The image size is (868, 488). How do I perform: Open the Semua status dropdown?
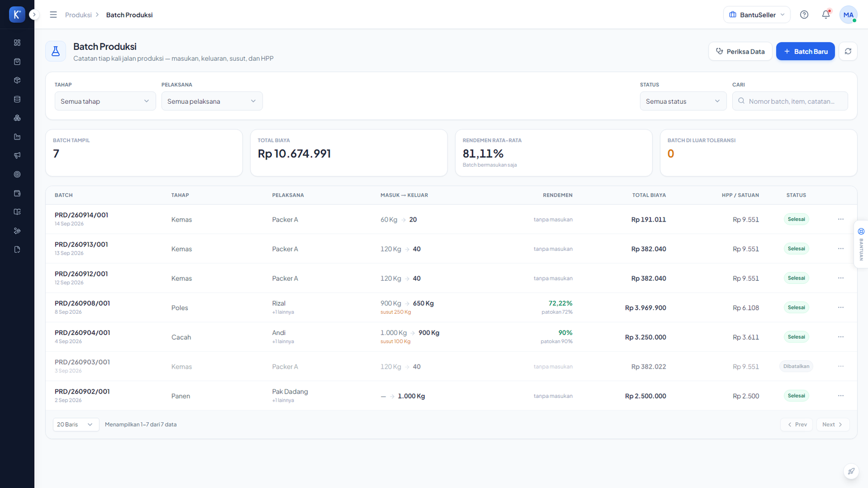point(683,101)
